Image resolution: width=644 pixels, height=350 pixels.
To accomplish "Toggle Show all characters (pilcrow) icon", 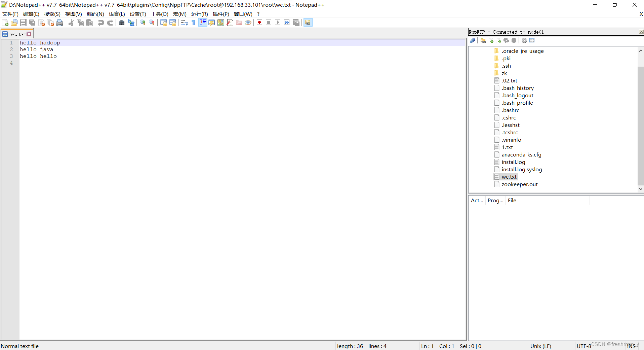I will click(193, 22).
